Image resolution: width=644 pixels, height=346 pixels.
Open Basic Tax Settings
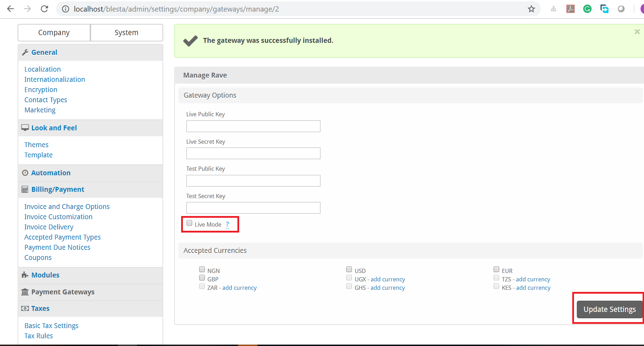click(51, 326)
